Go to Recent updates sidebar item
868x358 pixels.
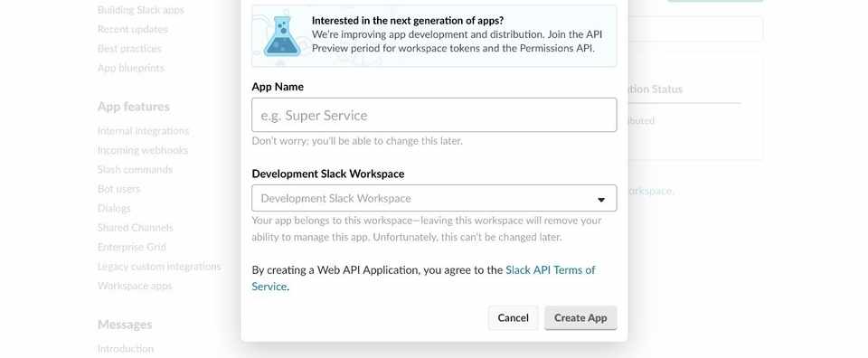(132, 29)
